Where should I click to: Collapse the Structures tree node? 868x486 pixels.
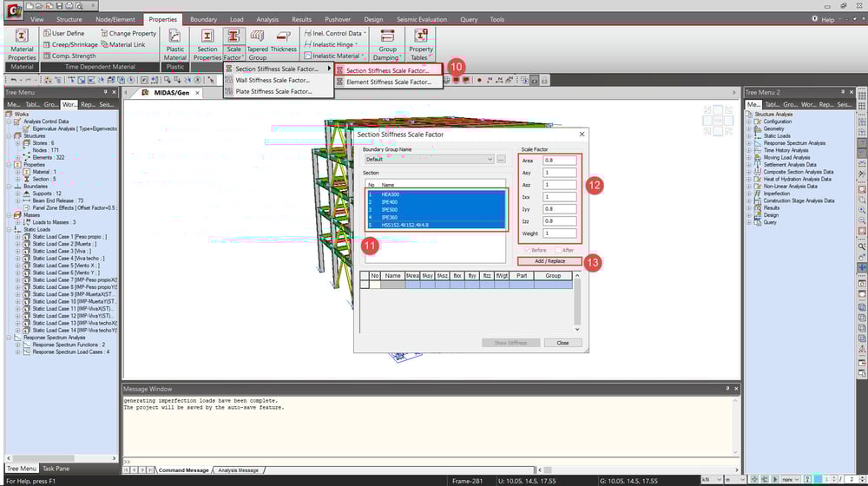click(9, 135)
